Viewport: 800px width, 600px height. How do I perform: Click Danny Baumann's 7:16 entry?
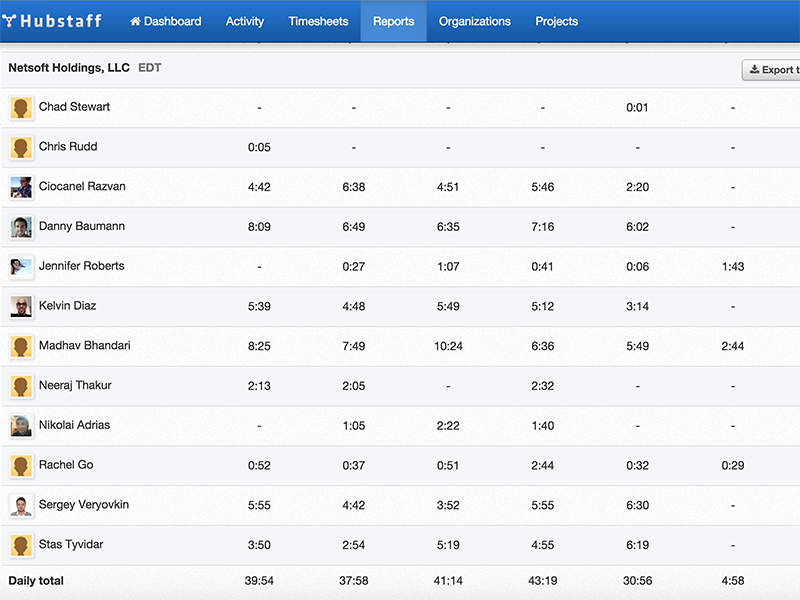(x=542, y=227)
